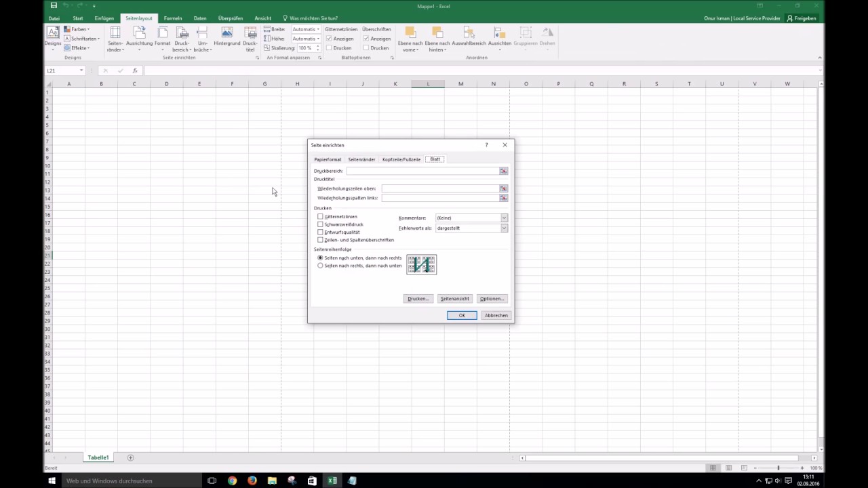
Task: Pick range for Druckbereich field
Action: [x=503, y=171]
